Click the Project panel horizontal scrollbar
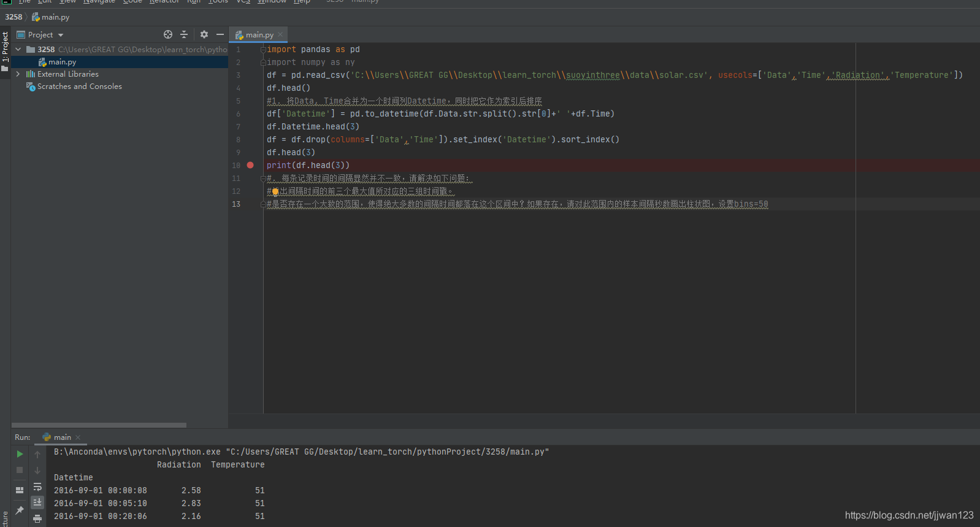Viewport: 980px width, 527px height. (99, 425)
